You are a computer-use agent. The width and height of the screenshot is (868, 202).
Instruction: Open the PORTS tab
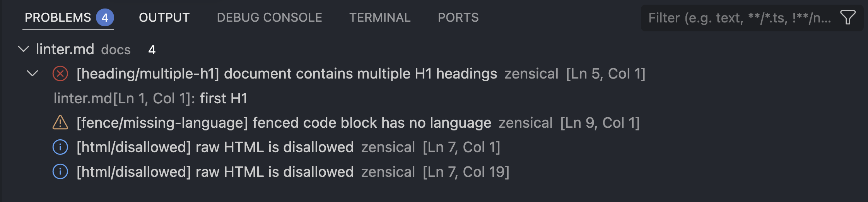click(458, 17)
